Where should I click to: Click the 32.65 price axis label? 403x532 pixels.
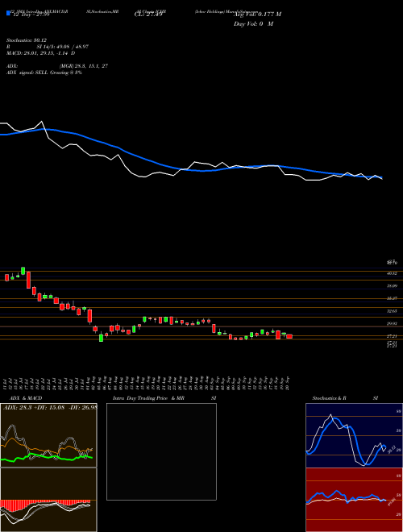pos(392,311)
